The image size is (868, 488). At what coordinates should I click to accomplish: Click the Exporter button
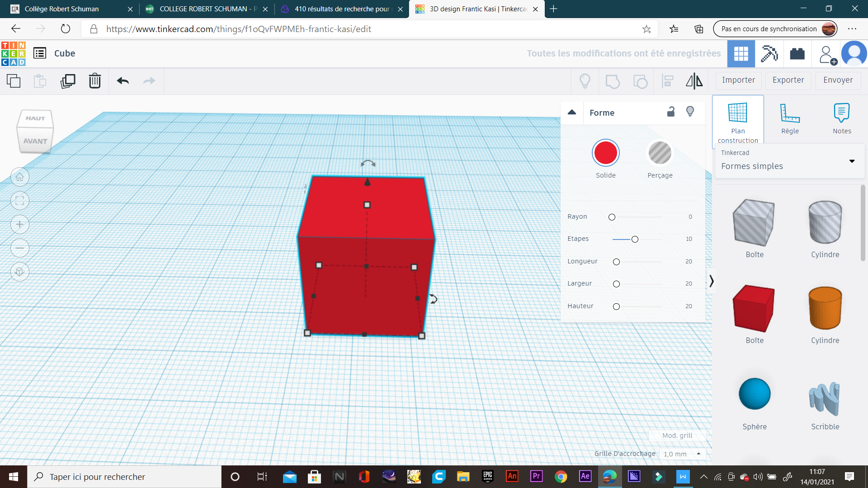tap(788, 80)
